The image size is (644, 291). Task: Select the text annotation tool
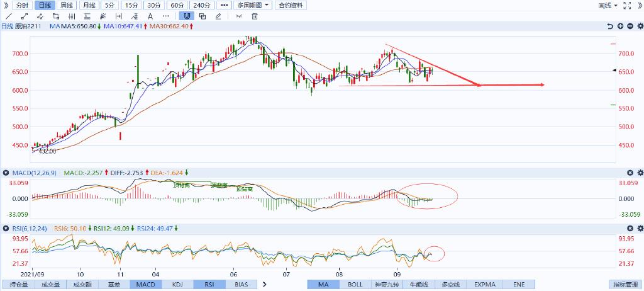pos(151,16)
